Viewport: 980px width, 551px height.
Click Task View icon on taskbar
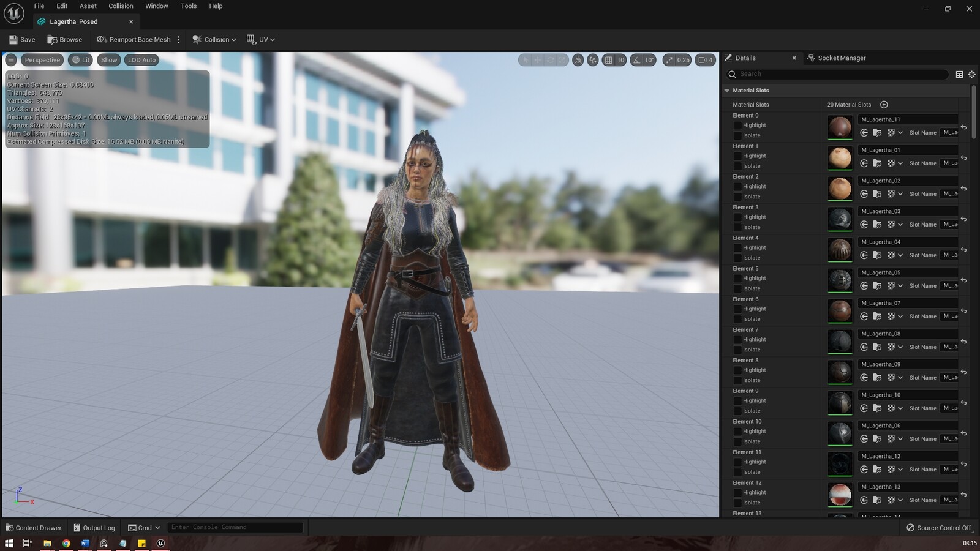point(28,543)
